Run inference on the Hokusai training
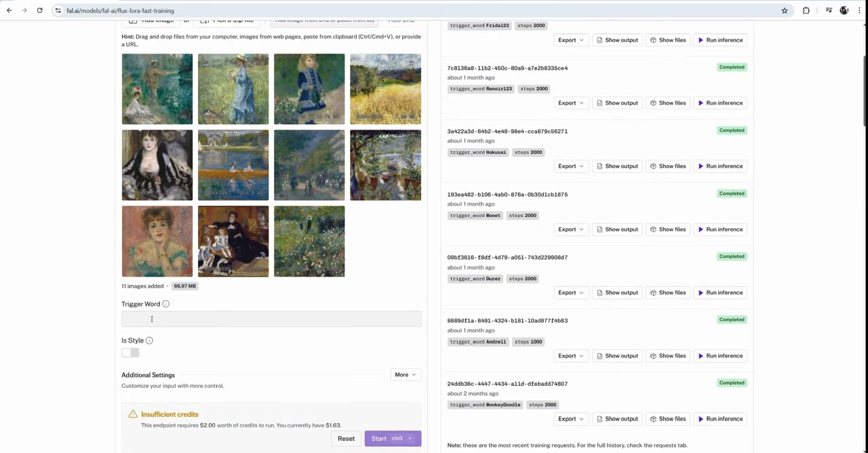868x453 pixels. tap(720, 166)
